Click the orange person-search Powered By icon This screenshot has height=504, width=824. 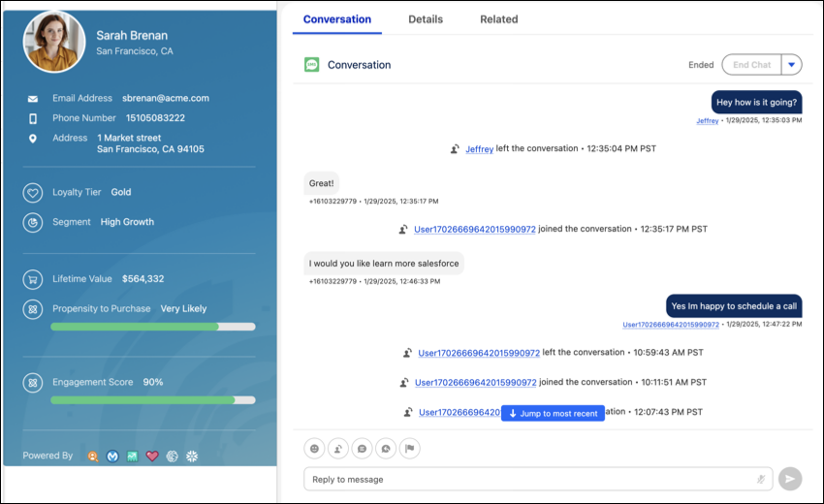pos(93,457)
